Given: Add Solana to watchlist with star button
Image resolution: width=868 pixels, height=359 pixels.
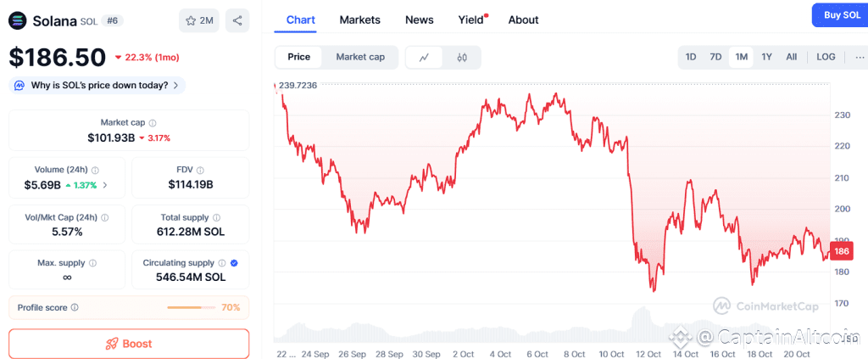Looking at the screenshot, I should point(198,20).
